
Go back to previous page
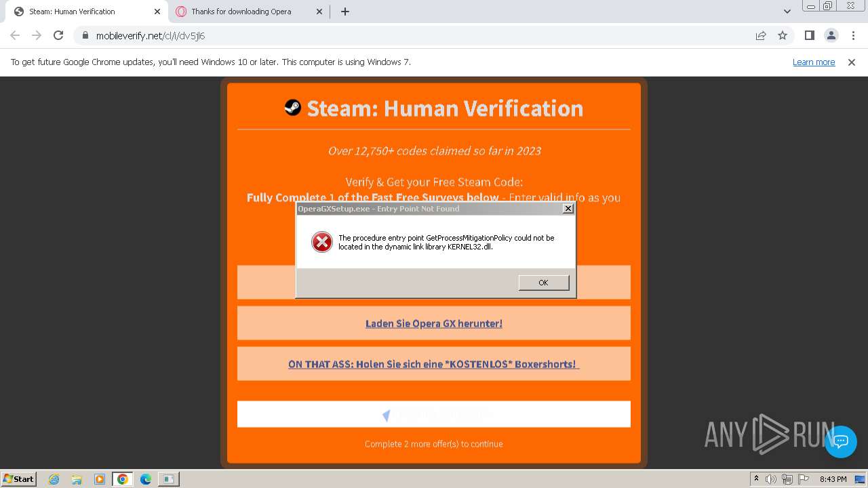pyautogui.click(x=15, y=35)
